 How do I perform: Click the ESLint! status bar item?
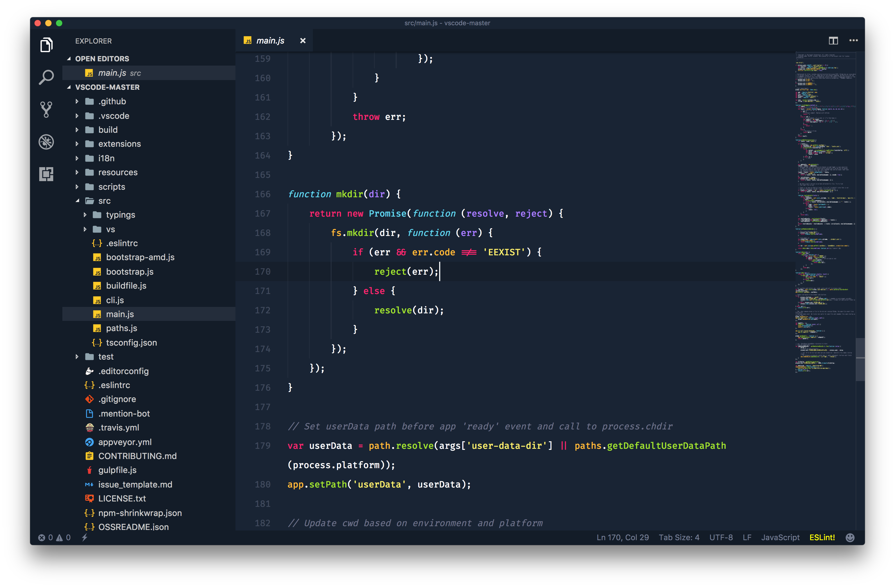822,538
